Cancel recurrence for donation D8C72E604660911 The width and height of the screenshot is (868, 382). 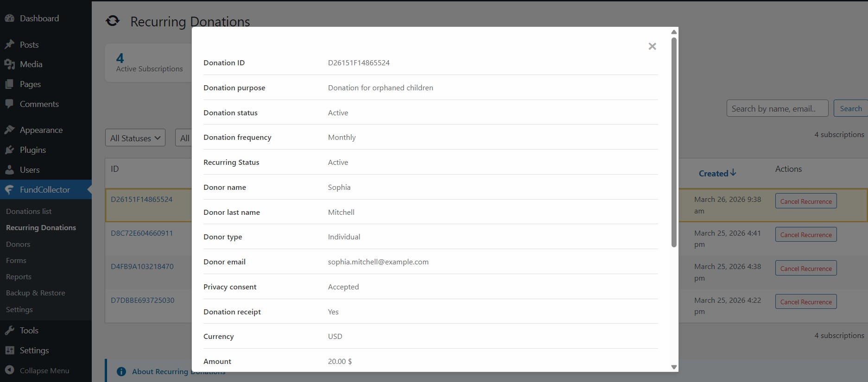click(x=806, y=235)
